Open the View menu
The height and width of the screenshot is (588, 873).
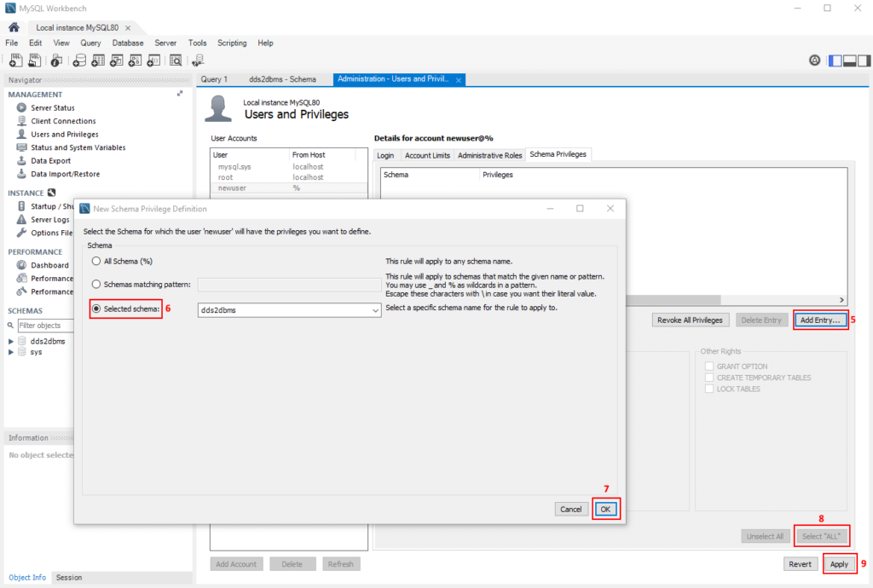(x=61, y=43)
